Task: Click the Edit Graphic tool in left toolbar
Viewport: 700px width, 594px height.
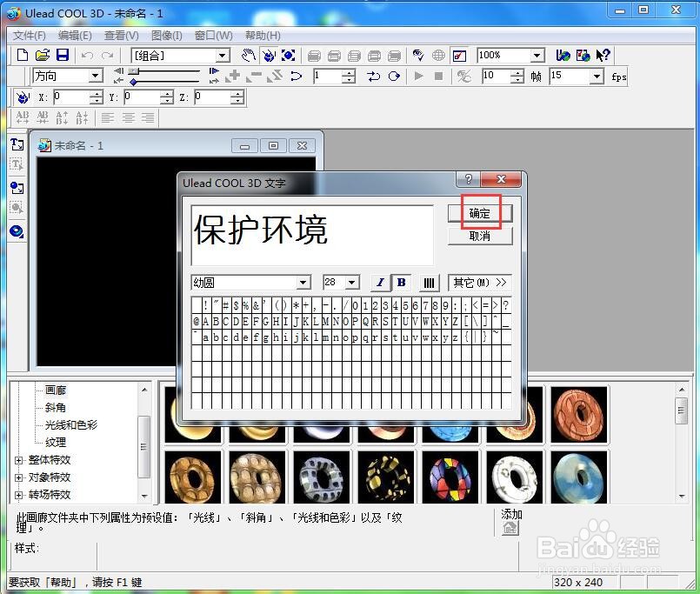Action: [17, 208]
